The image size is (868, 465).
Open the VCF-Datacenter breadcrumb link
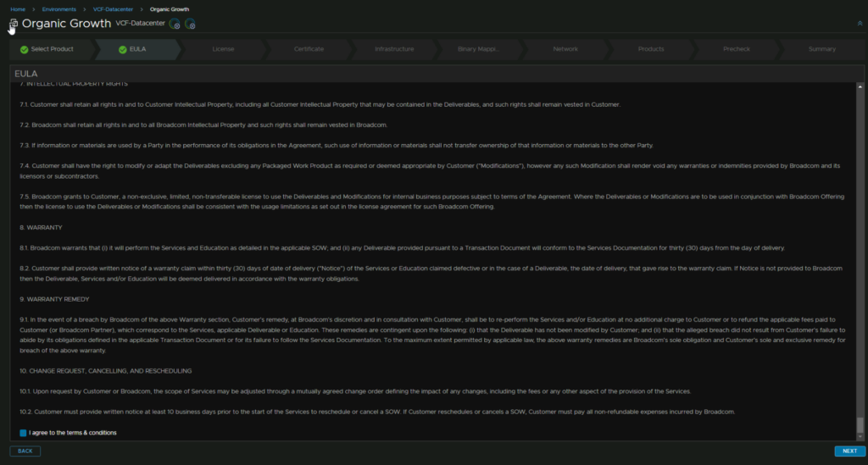113,9
